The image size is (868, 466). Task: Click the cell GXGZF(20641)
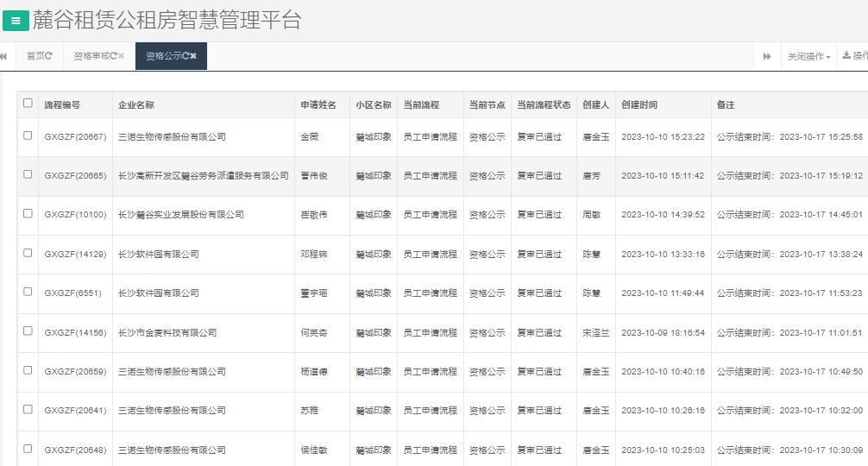coord(75,410)
